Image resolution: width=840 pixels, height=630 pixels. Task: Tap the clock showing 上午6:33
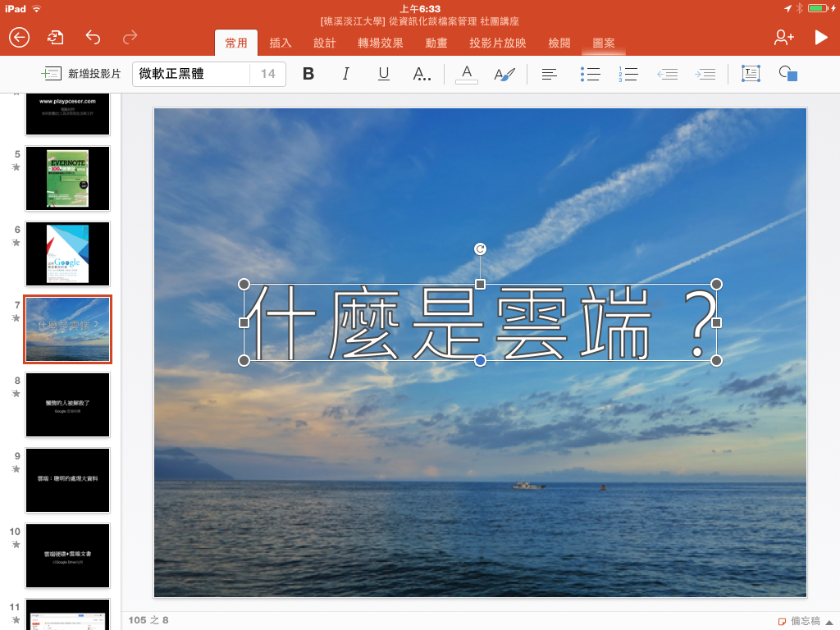pyautogui.click(x=420, y=8)
